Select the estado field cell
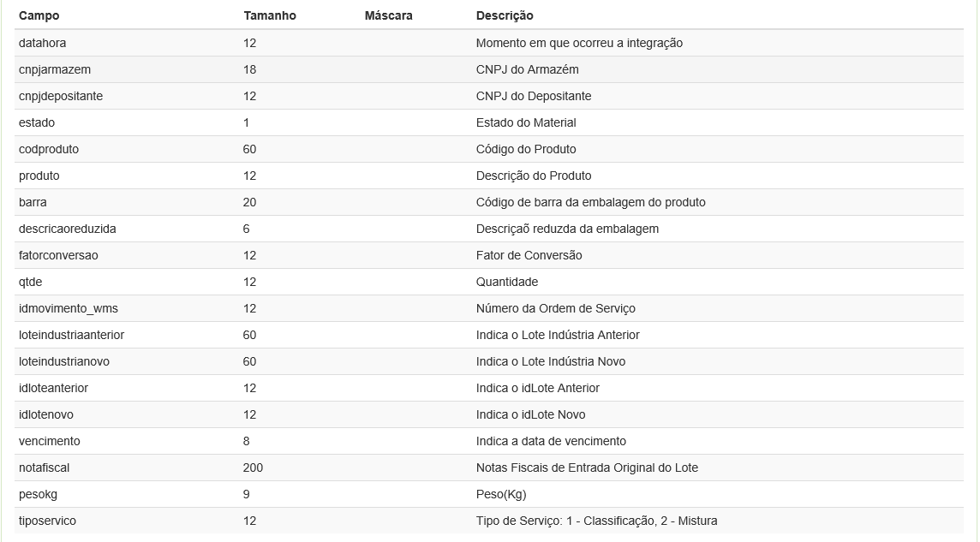Viewport: 980px width, 542px height. tap(37, 122)
